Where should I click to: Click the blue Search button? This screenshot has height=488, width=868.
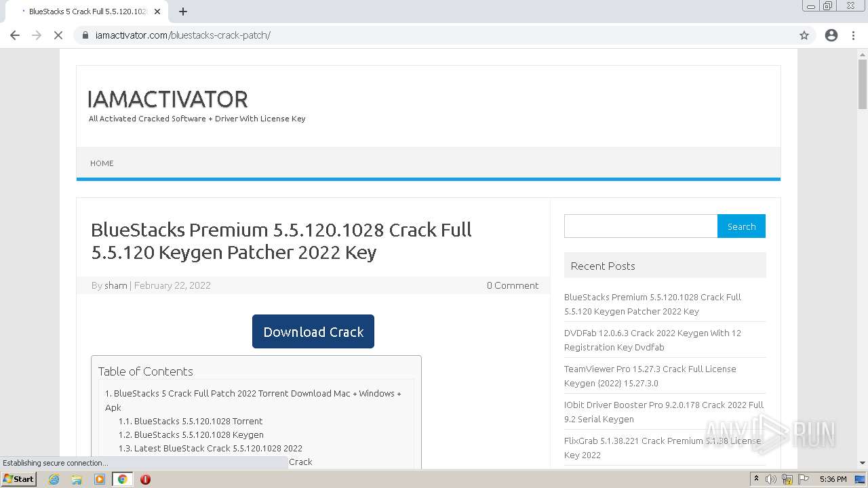pyautogui.click(x=741, y=226)
